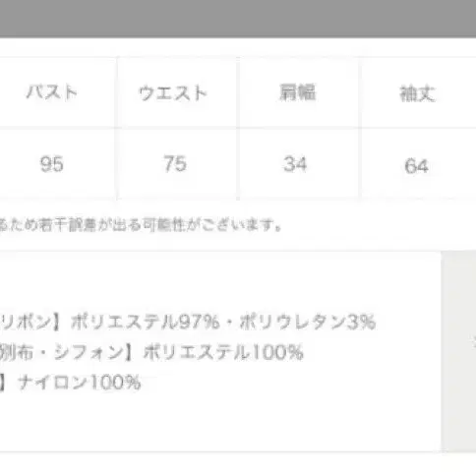Click the ポリエステル100% text
The height and width of the screenshot is (476, 476).
click(223, 352)
